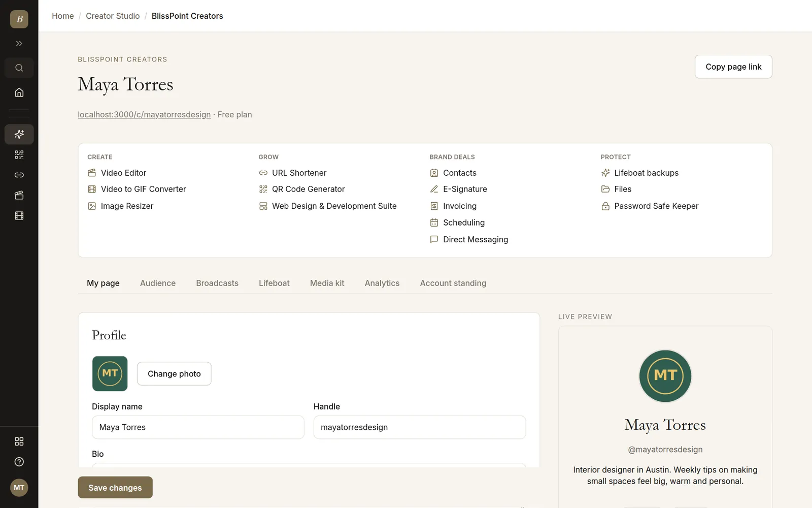Switch to the Broadcasts tab
The image size is (812, 508).
coord(217,283)
